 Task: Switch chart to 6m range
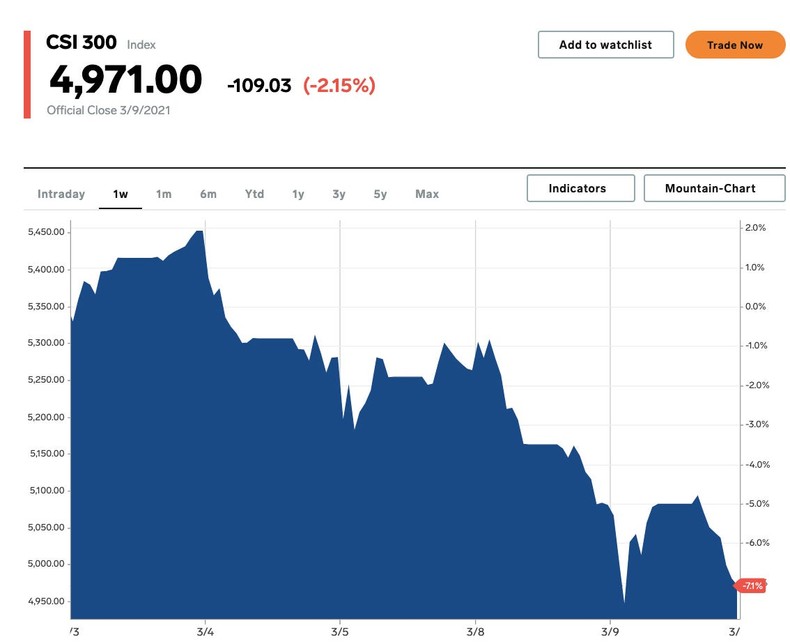click(x=208, y=194)
